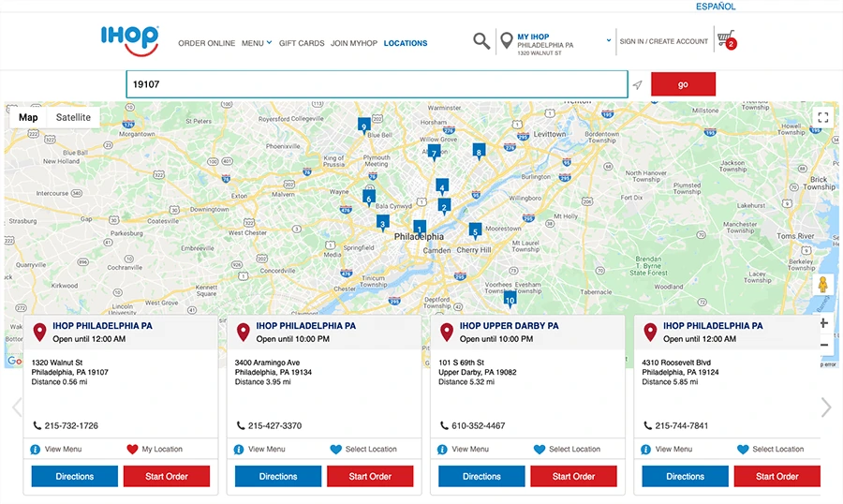Image resolution: width=843 pixels, height=504 pixels.
Task: Select map marker number 8
Action: [x=479, y=152]
